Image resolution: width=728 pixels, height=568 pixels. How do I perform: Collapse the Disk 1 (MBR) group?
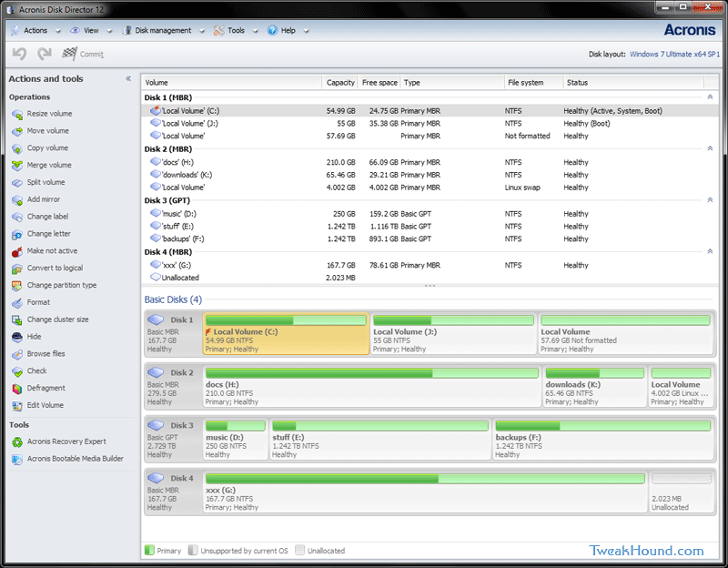coord(710,97)
